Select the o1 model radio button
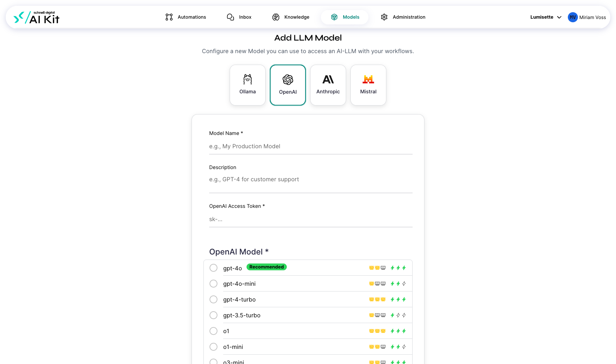 [213, 331]
